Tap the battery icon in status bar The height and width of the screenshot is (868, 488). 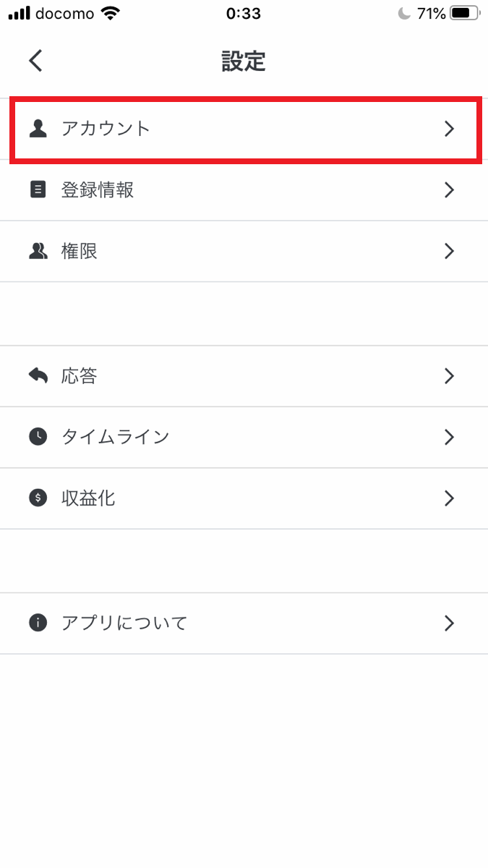tap(464, 13)
